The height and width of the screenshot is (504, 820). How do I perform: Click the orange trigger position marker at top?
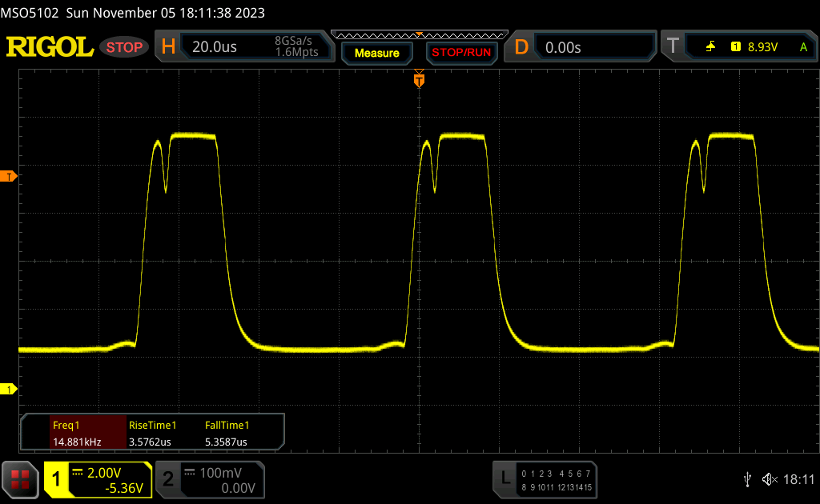(x=419, y=79)
